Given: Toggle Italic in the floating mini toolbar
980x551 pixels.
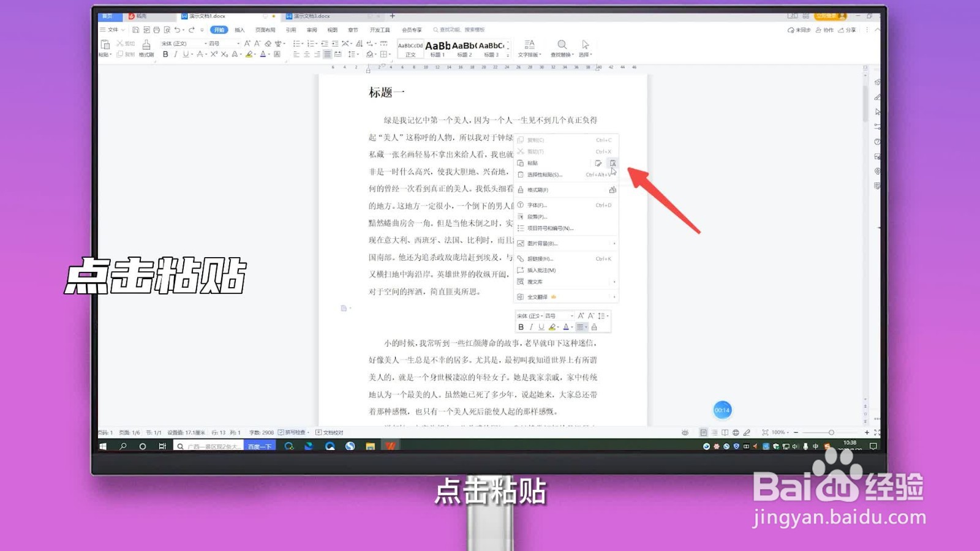Looking at the screenshot, I should coord(531,328).
